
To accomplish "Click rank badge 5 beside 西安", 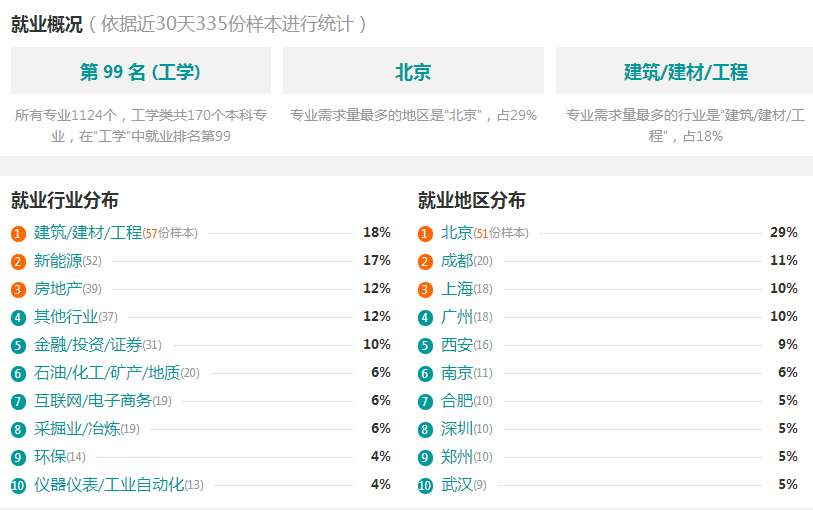I will tap(425, 346).
